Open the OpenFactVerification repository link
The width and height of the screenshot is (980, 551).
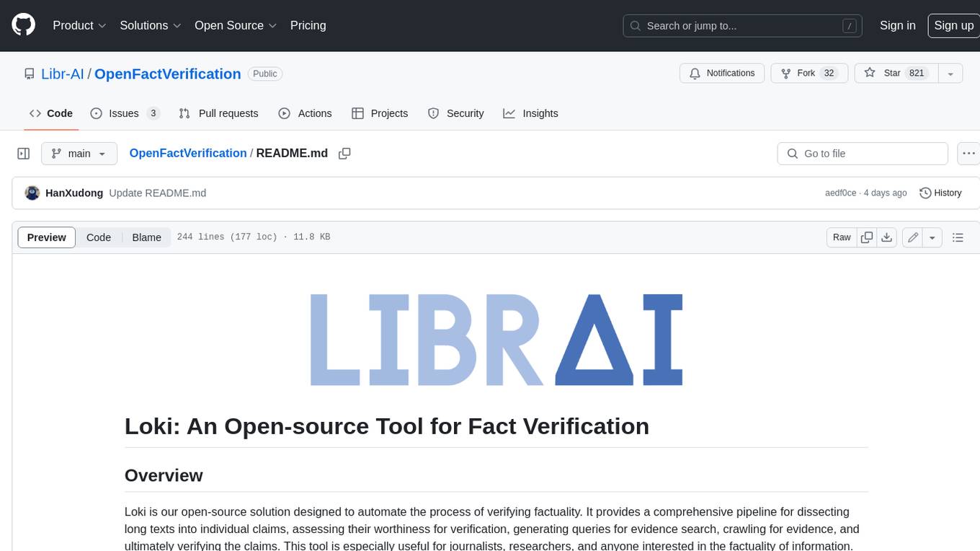[167, 74]
